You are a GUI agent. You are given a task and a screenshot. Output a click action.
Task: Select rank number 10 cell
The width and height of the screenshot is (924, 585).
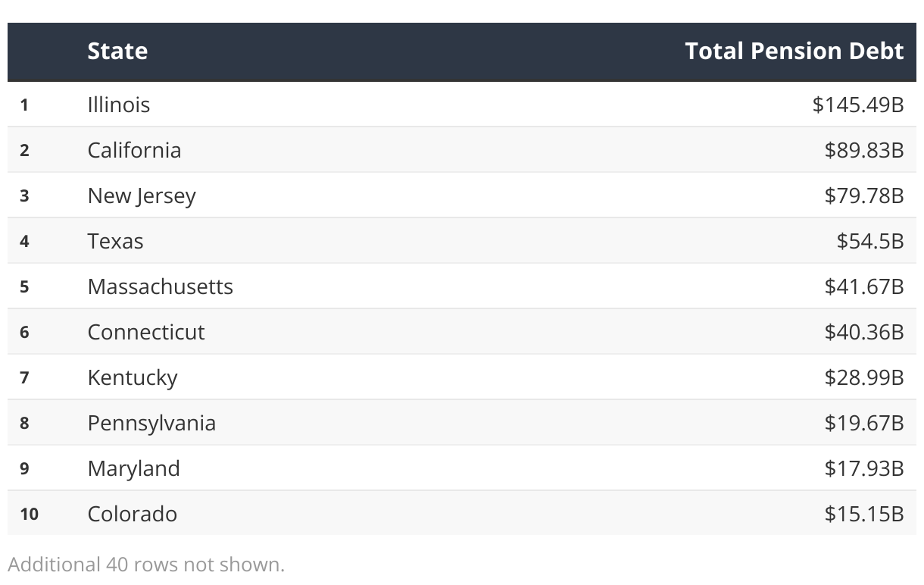click(29, 514)
